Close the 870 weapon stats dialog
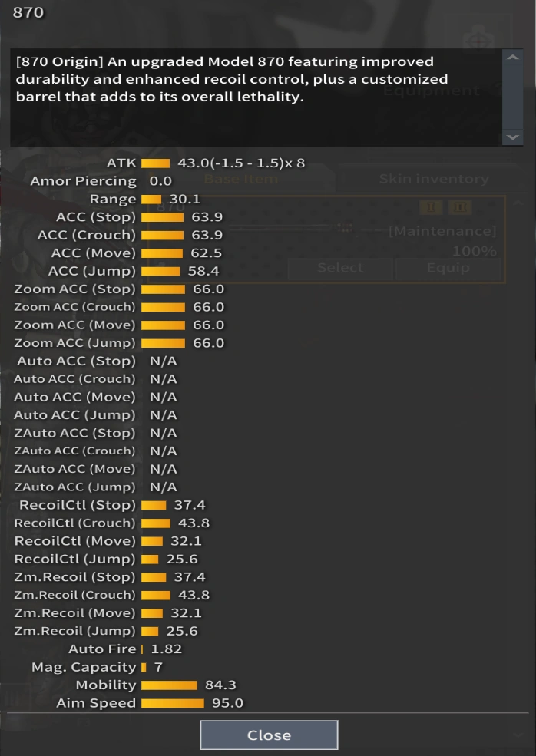Image resolution: width=536 pixels, height=756 pixels. [x=269, y=735]
